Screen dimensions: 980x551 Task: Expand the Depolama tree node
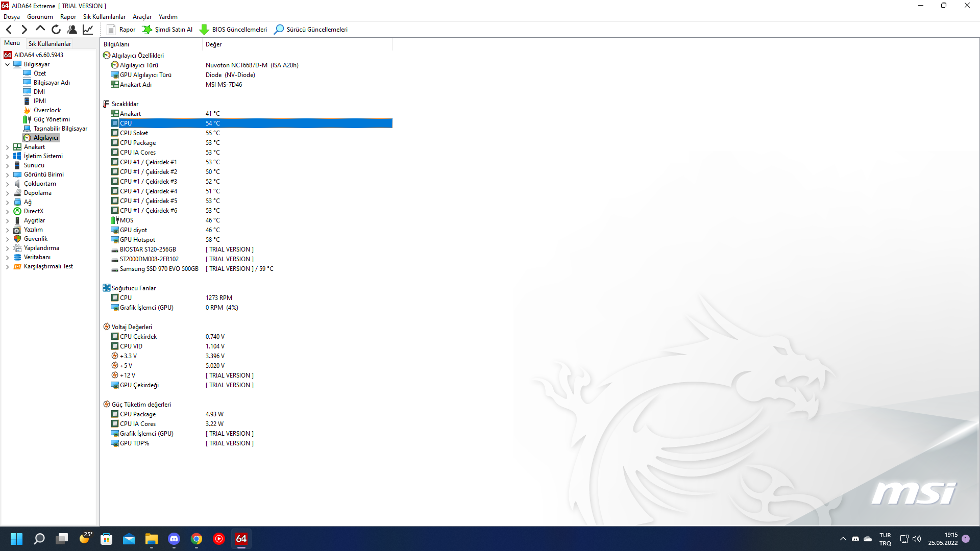[x=7, y=193]
